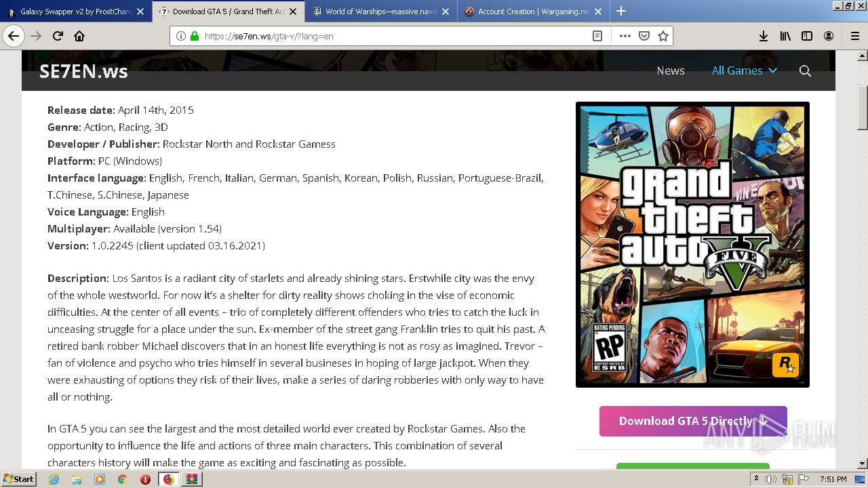Open the Windows Start menu
Screen dimensions: 868x488
pyautogui.click(x=18, y=479)
